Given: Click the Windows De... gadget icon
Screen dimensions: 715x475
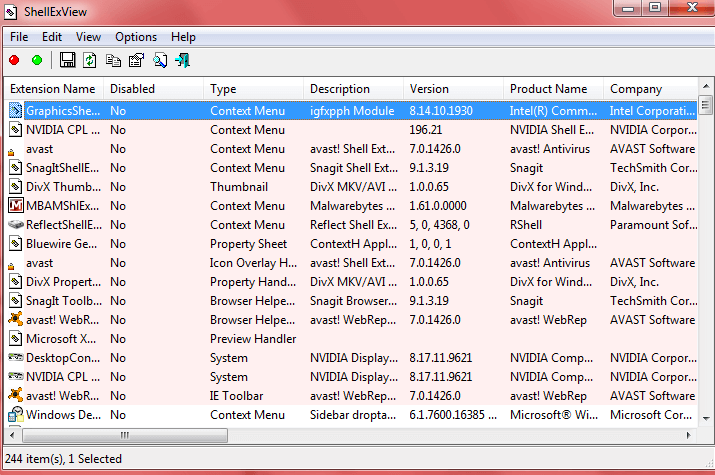Looking at the screenshot, I should [16, 414].
